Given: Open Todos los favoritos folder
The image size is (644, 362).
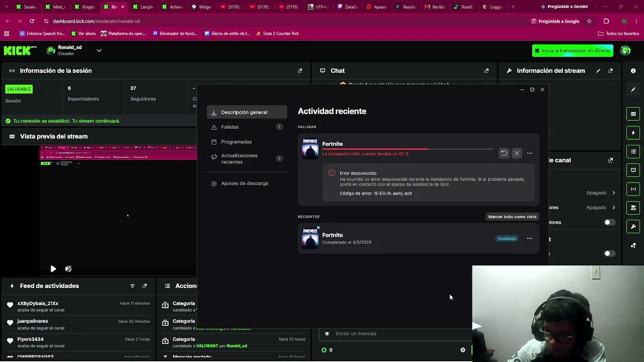Looking at the screenshot, I should coord(618,34).
